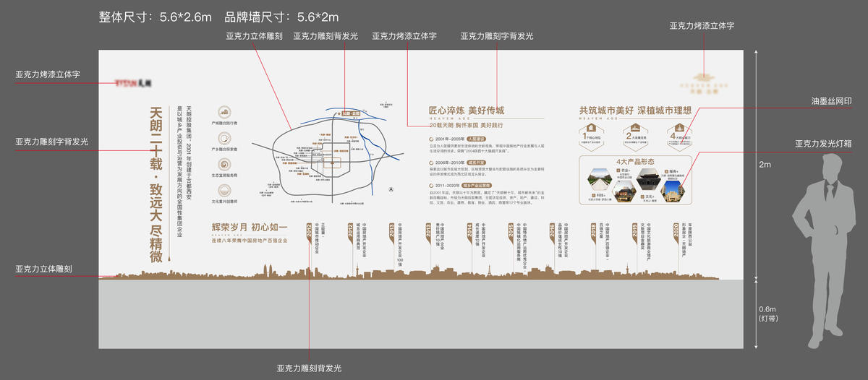Select the hexagon badge numbered 1
The height and width of the screenshot is (380, 868).
[592, 136]
